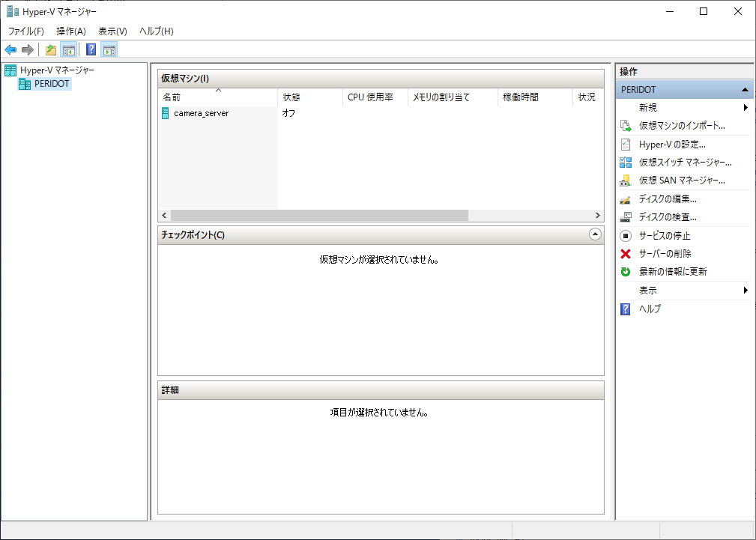Click the horizontal scrollbar thumb in VM list
This screenshot has height=540, width=756.
point(319,216)
